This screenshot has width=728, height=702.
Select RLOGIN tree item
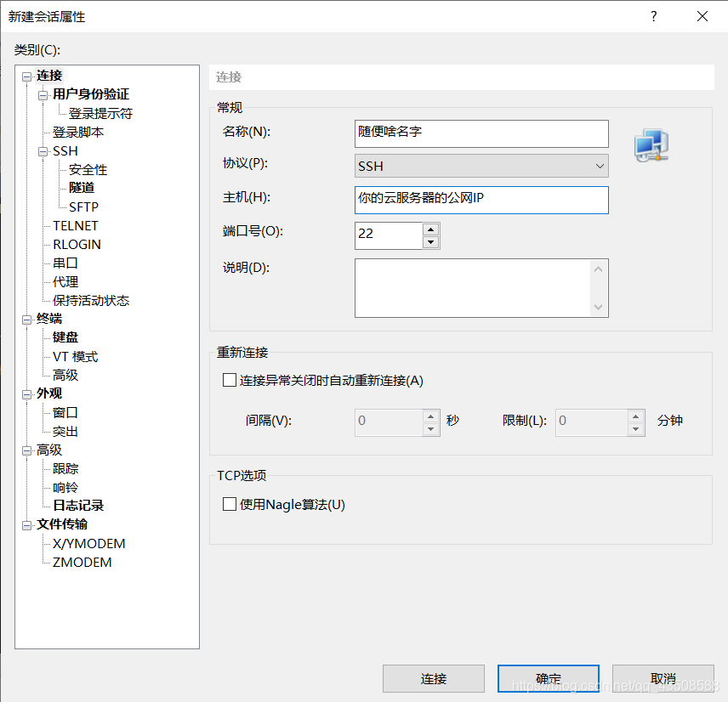coord(77,245)
